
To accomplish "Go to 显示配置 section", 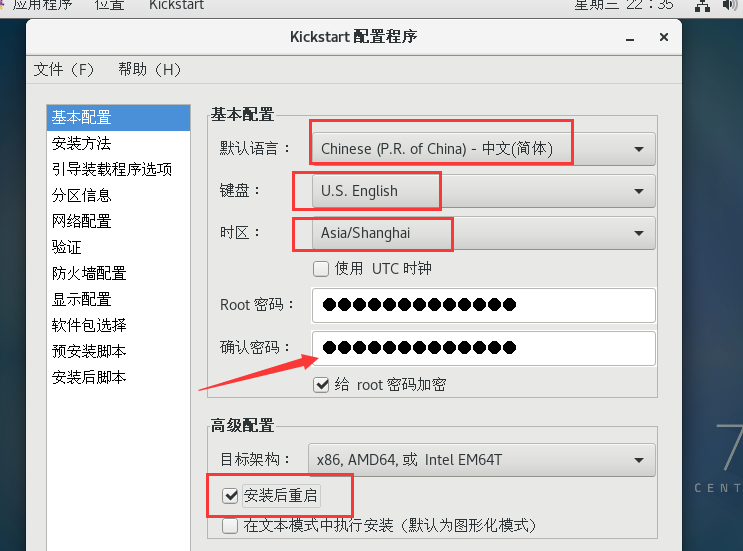I will 118,299.
